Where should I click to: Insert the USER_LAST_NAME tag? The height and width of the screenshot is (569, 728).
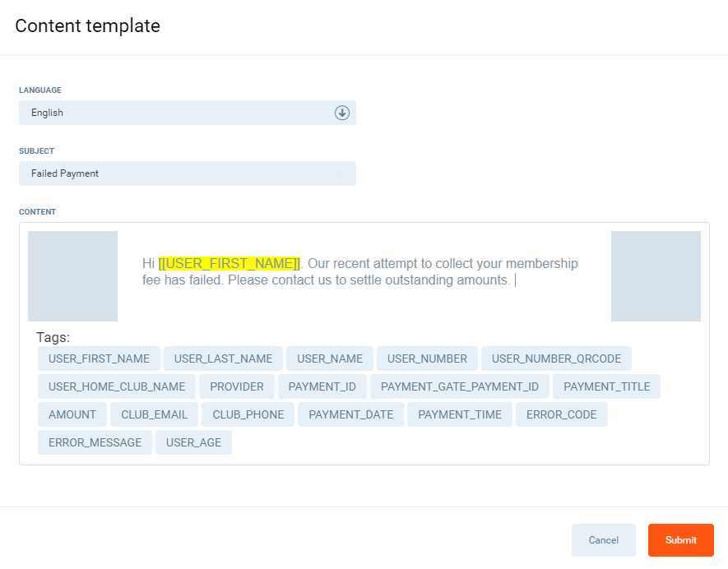coord(223,359)
